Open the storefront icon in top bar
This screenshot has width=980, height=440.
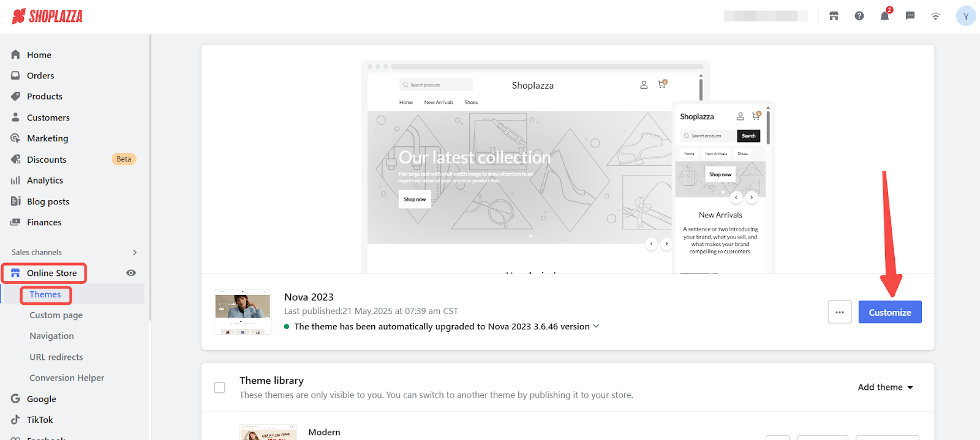point(834,16)
